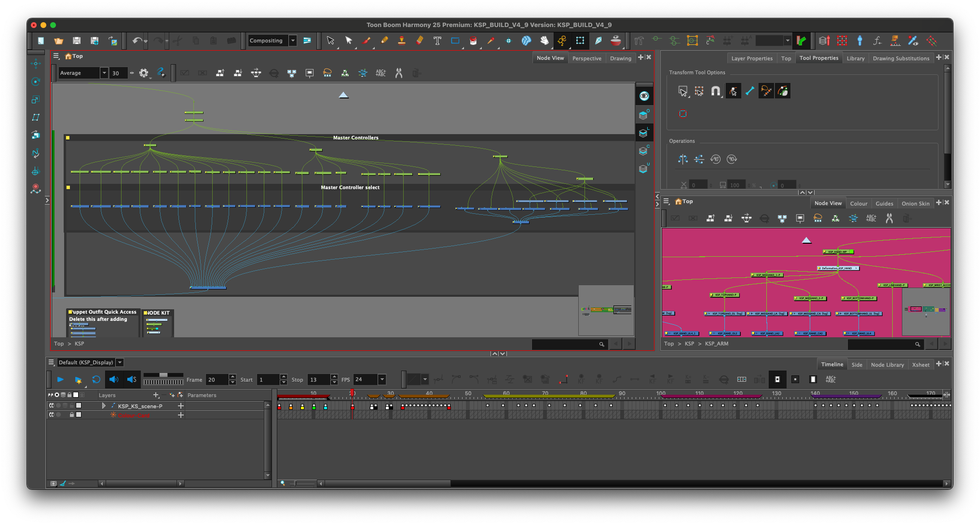Click the New Scene icon in toolbar
This screenshot has width=980, height=525.
point(41,41)
